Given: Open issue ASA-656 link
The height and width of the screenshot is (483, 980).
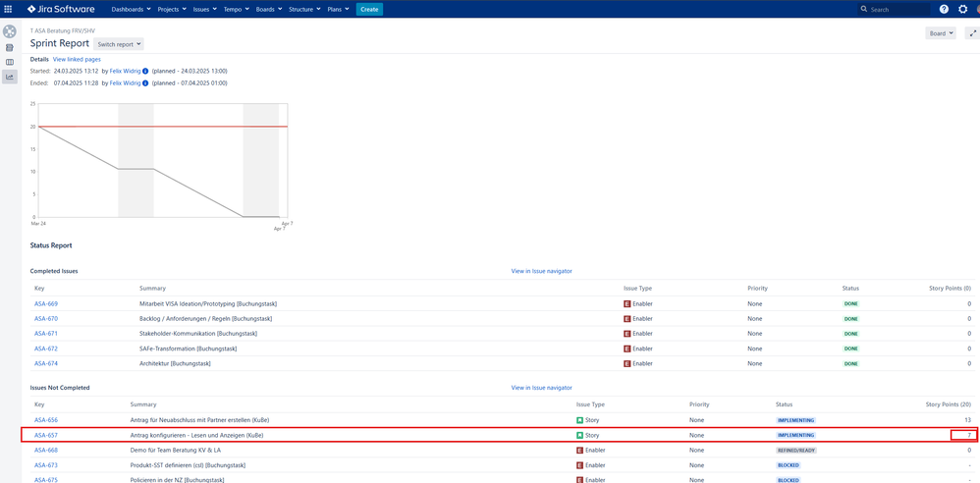Looking at the screenshot, I should pos(46,420).
